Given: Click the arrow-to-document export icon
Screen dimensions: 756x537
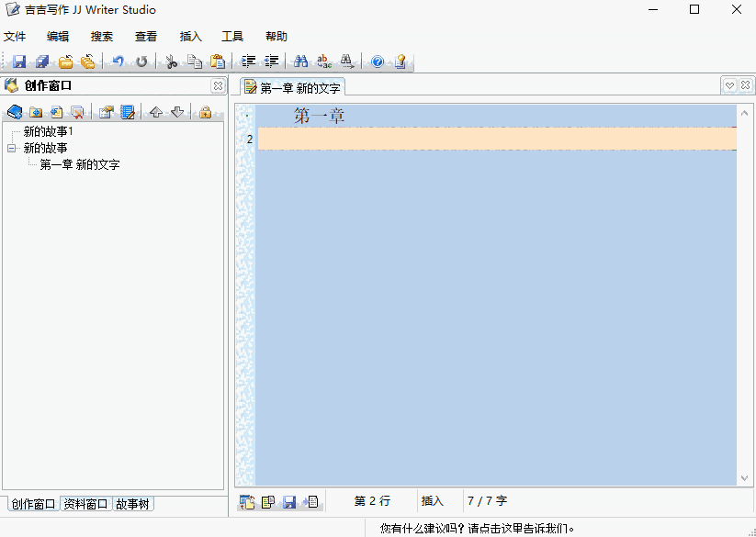Looking at the screenshot, I should coord(311,502).
